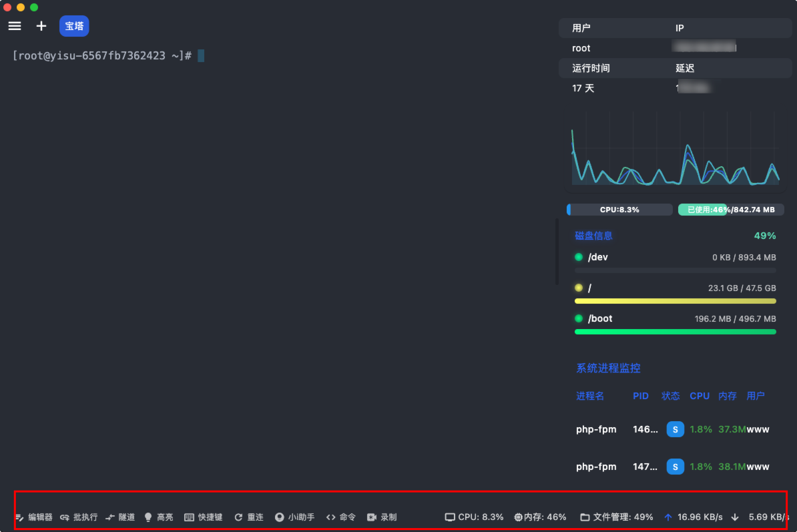The width and height of the screenshot is (797, 532).
Task: Select php-fpm process with PID 146...
Action: (672, 429)
